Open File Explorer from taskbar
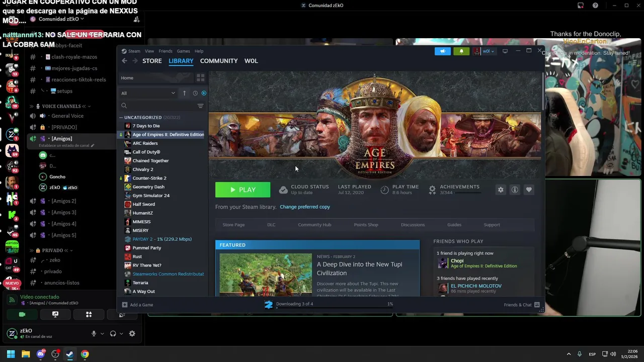644x362 pixels. 26,354
